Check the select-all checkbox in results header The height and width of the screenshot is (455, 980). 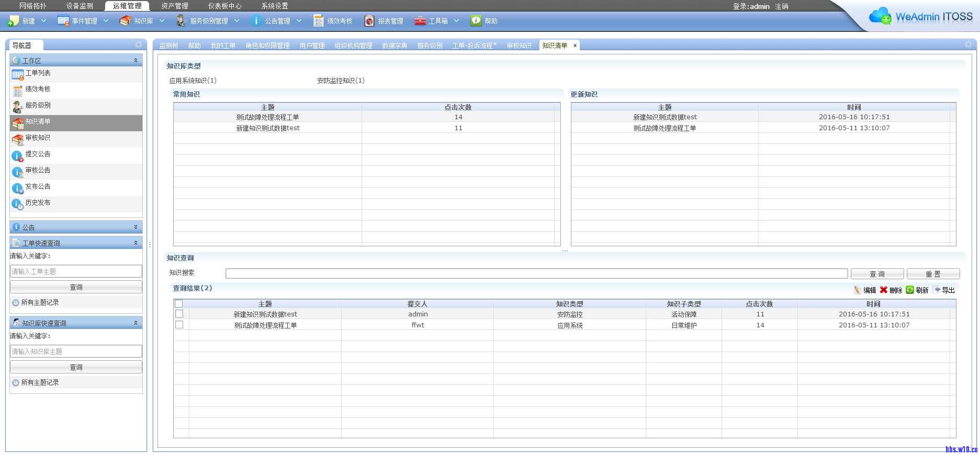pyautogui.click(x=179, y=304)
